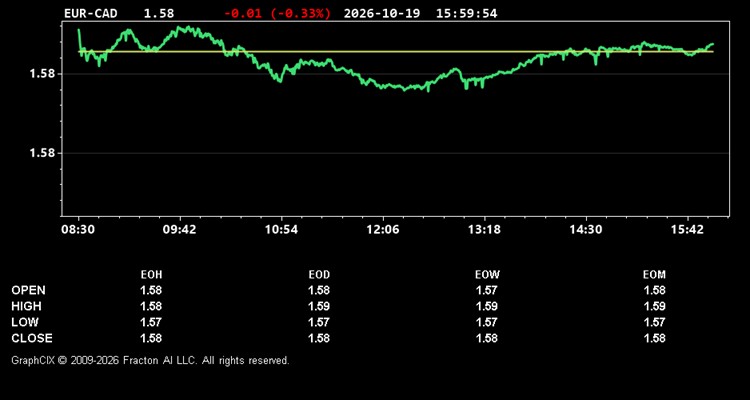
Task: Click the EOW OPEN value 1.57
Action: (487, 290)
